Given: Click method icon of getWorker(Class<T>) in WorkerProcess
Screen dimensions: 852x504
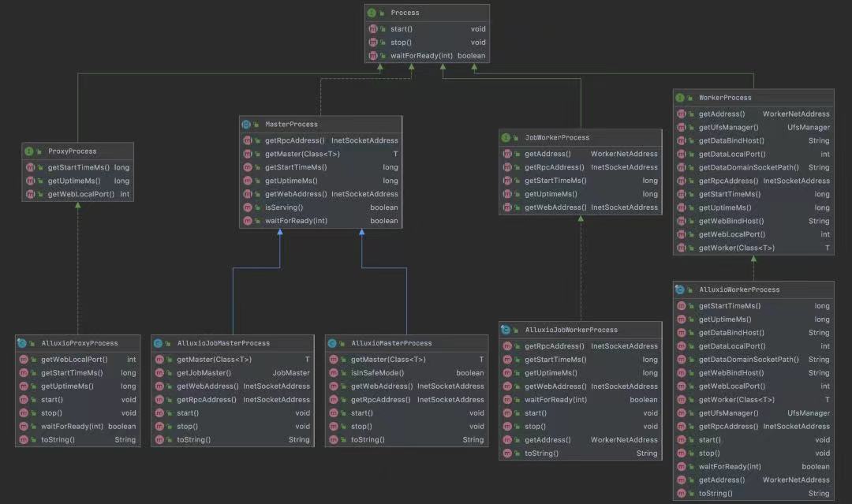Looking at the screenshot, I should pos(682,248).
